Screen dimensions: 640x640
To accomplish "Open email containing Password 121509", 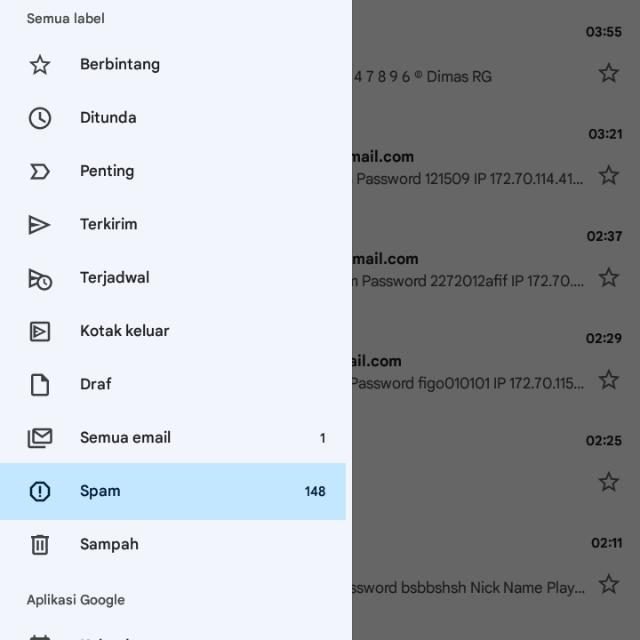I will pyautogui.click(x=470, y=179).
